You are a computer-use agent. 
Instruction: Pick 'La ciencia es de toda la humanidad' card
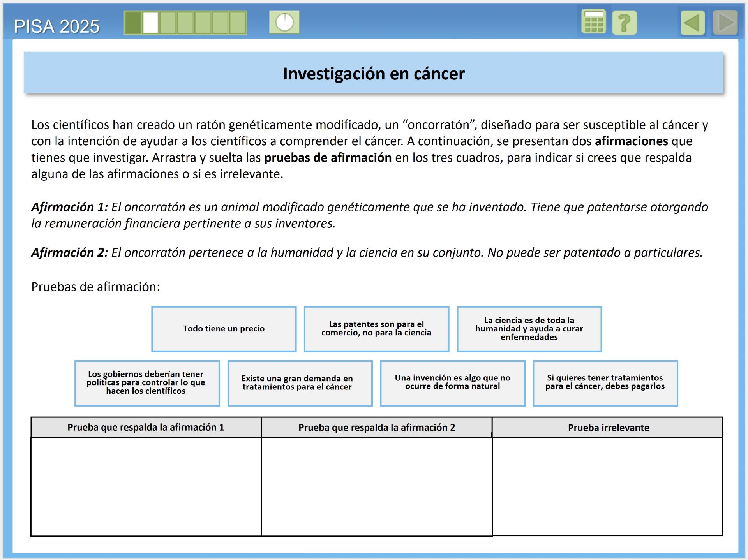pyautogui.click(x=529, y=329)
